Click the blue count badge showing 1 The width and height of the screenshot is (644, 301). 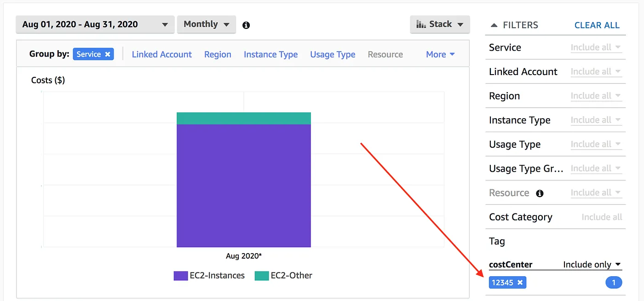pyautogui.click(x=614, y=283)
